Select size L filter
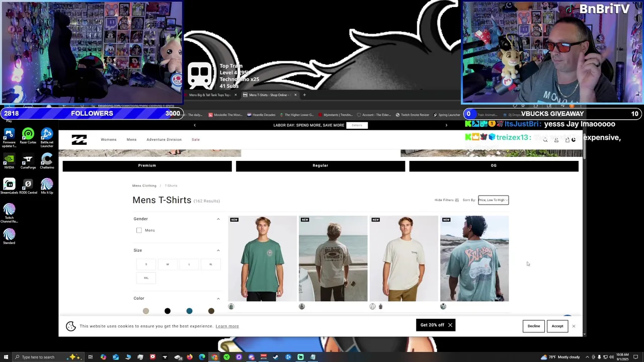The image size is (644, 362). 189,264
